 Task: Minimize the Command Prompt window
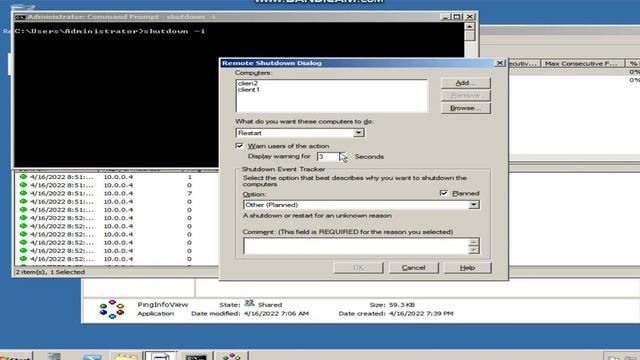point(445,17)
